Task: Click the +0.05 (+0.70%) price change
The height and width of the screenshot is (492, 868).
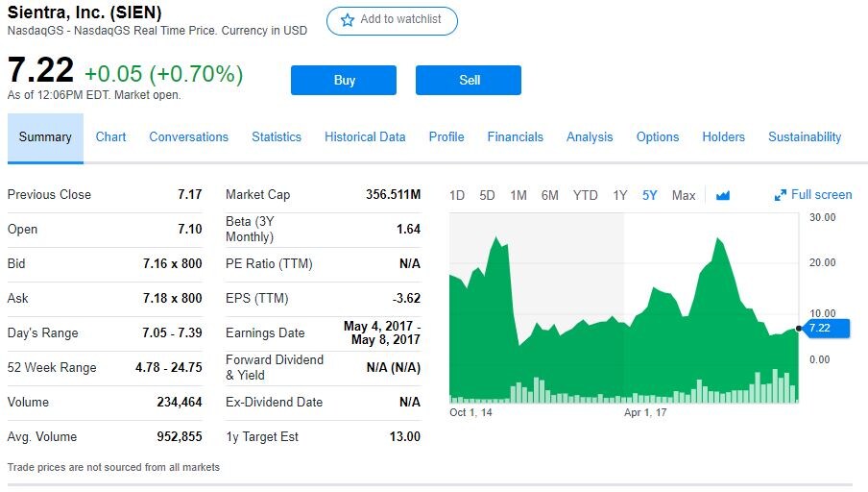Action: coord(164,74)
